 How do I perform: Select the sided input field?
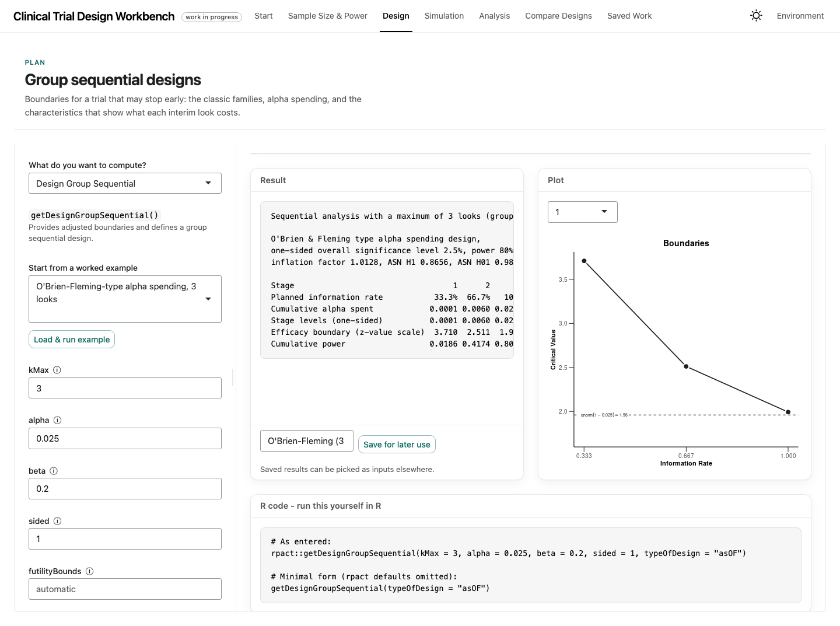(x=125, y=538)
